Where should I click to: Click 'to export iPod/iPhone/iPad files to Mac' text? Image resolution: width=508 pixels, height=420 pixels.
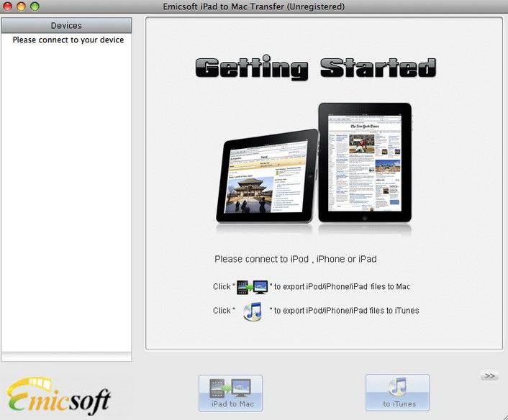[342, 286]
